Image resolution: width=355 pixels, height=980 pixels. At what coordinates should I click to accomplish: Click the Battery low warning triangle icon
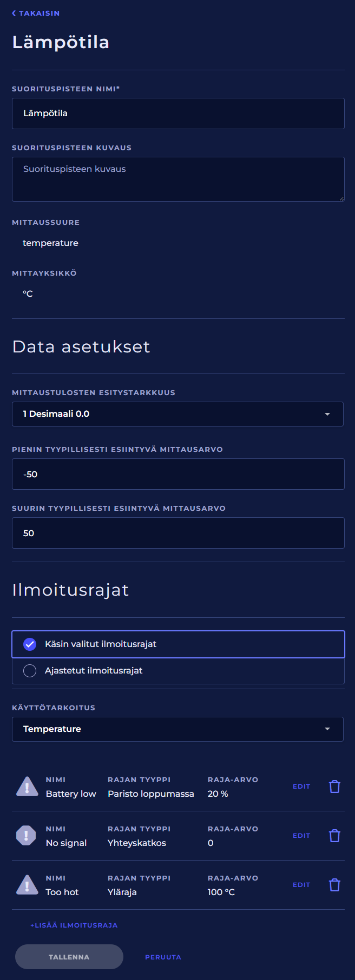(27, 786)
